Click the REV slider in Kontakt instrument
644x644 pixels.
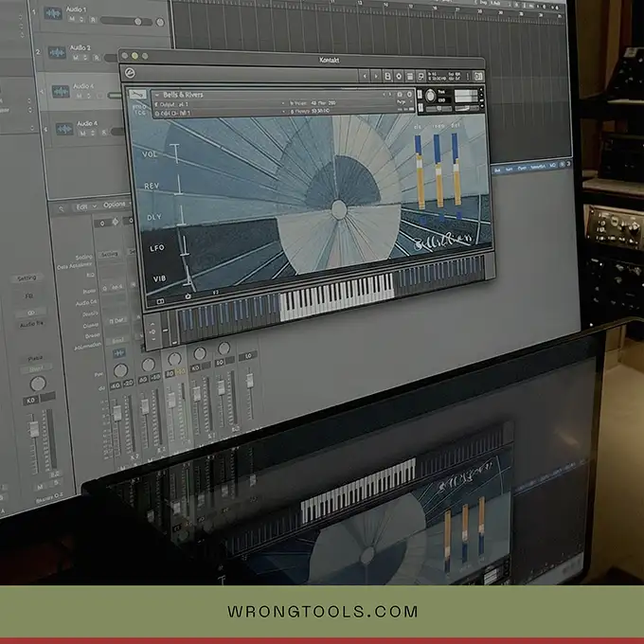[x=177, y=188]
